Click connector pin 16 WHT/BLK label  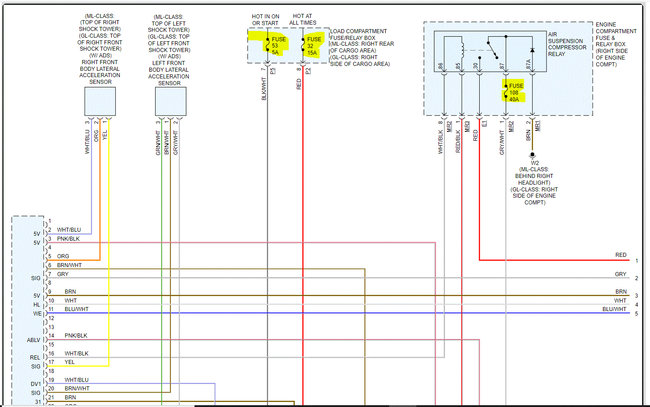(76, 354)
